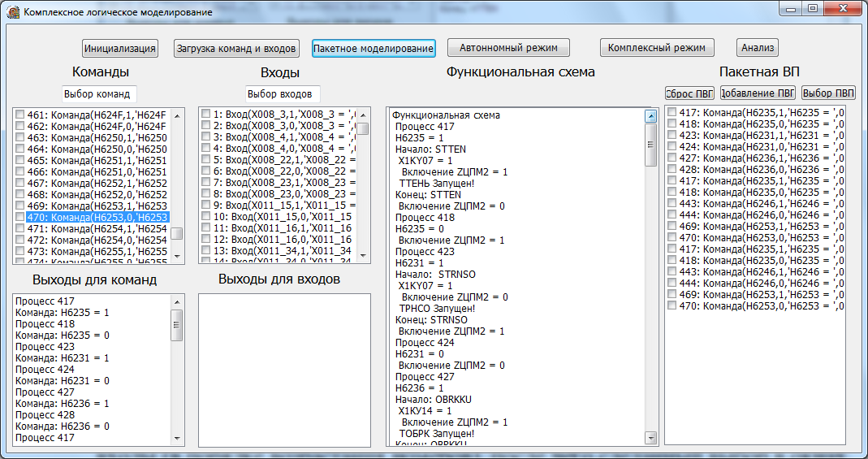The image size is (868, 459).
Task: Click 'Начало: OBRKKU' line in schema
Action: click(x=434, y=400)
